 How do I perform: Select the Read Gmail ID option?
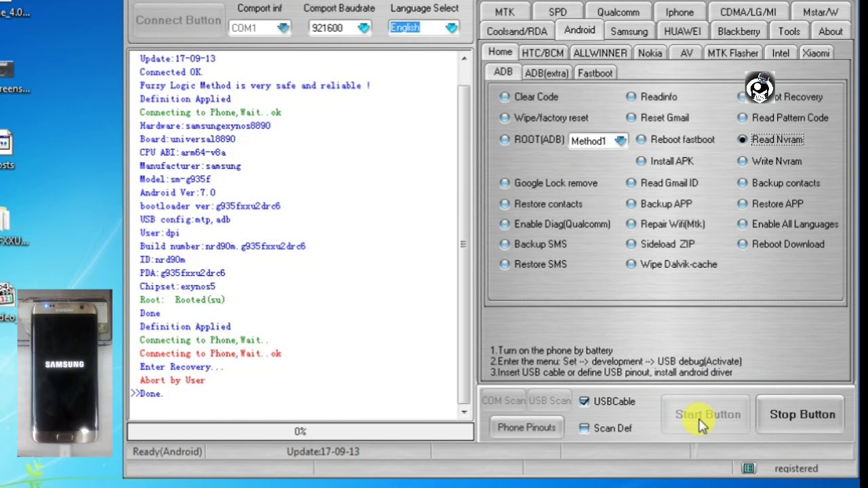click(631, 183)
